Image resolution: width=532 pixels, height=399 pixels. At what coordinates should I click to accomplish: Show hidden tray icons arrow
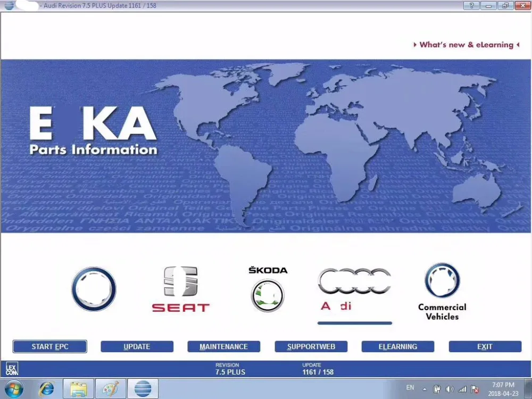(425, 389)
